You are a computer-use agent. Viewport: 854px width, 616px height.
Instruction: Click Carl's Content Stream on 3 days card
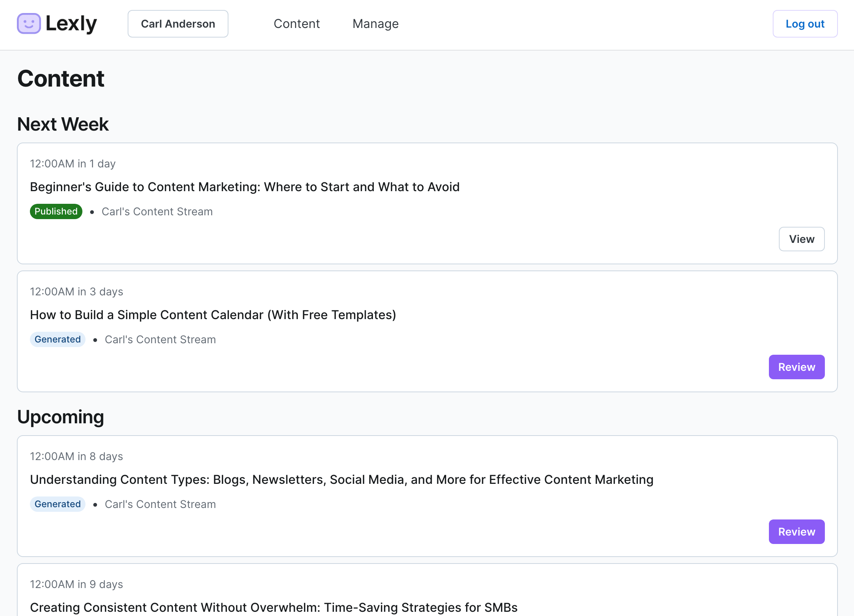(160, 339)
